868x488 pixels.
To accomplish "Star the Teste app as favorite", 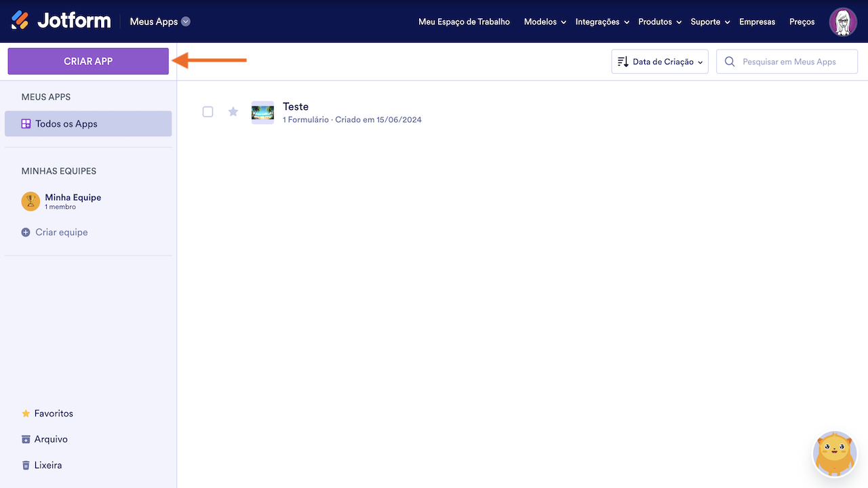I will (233, 112).
